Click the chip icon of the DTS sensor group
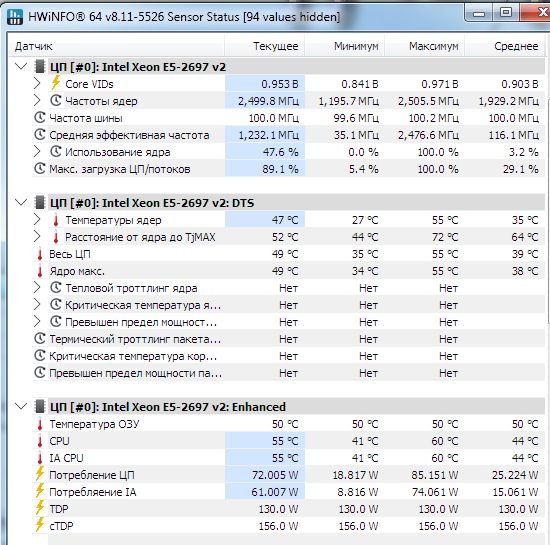This screenshot has height=545, width=550. coord(40,202)
